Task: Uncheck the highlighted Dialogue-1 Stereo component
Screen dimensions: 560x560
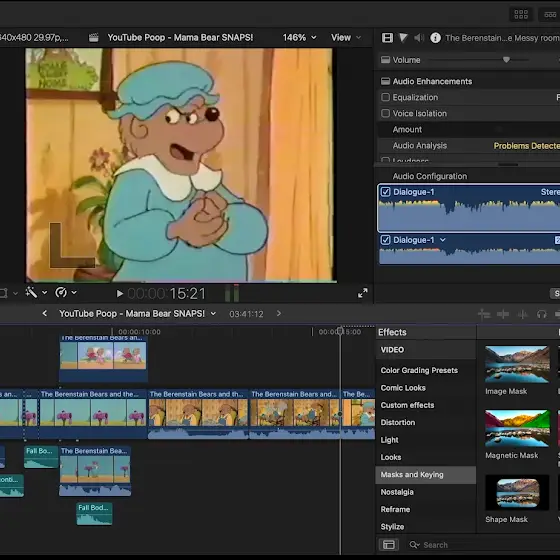Action: click(x=385, y=192)
